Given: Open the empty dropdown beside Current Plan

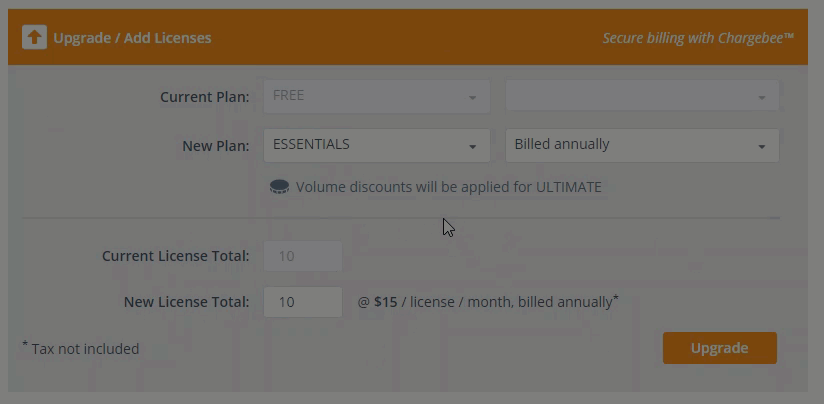Looking at the screenshot, I should 642,96.
